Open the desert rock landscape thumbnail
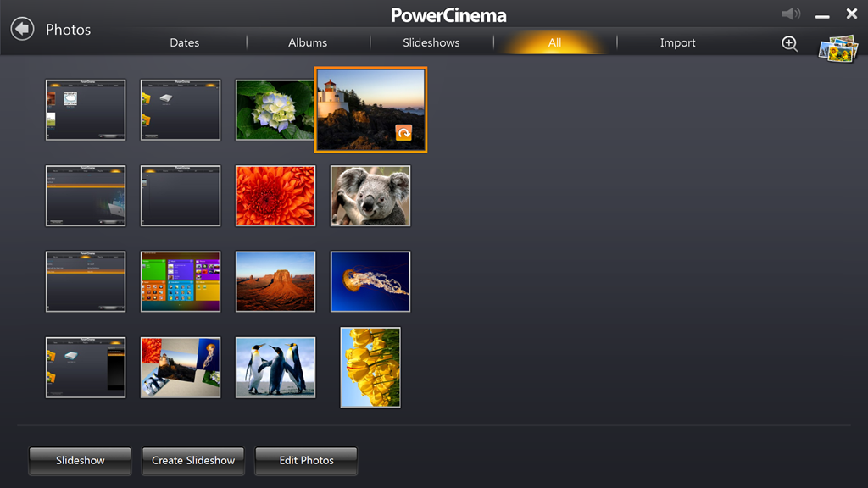Viewport: 868px width, 488px height. coord(275,281)
